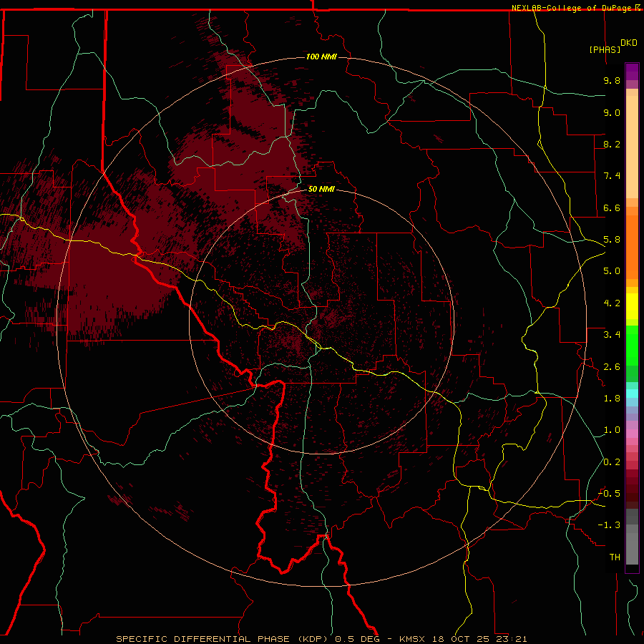Pick the pink segment of the color bar
The height and width of the screenshot is (644, 644).
pyautogui.click(x=632, y=434)
